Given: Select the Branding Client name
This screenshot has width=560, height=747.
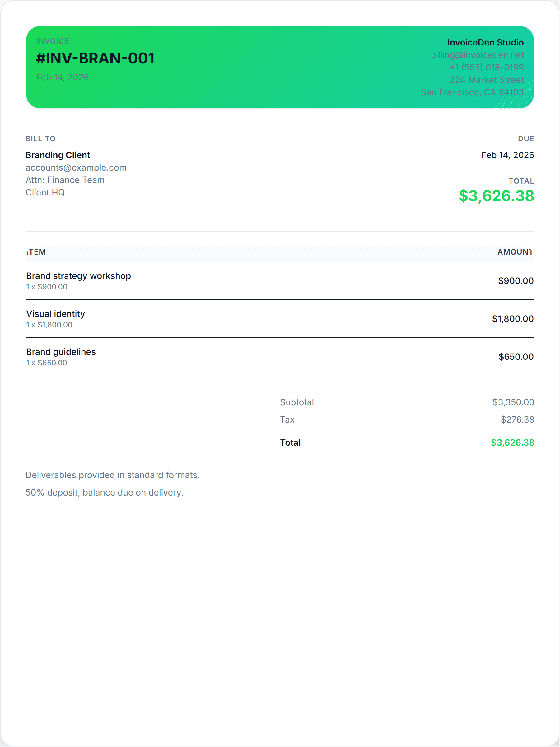Looking at the screenshot, I should click(x=58, y=155).
